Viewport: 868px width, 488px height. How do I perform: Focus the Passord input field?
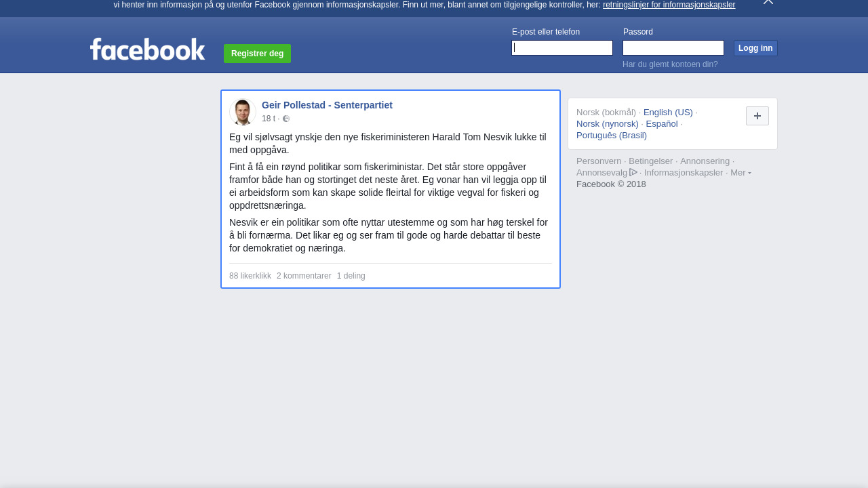[x=673, y=47]
